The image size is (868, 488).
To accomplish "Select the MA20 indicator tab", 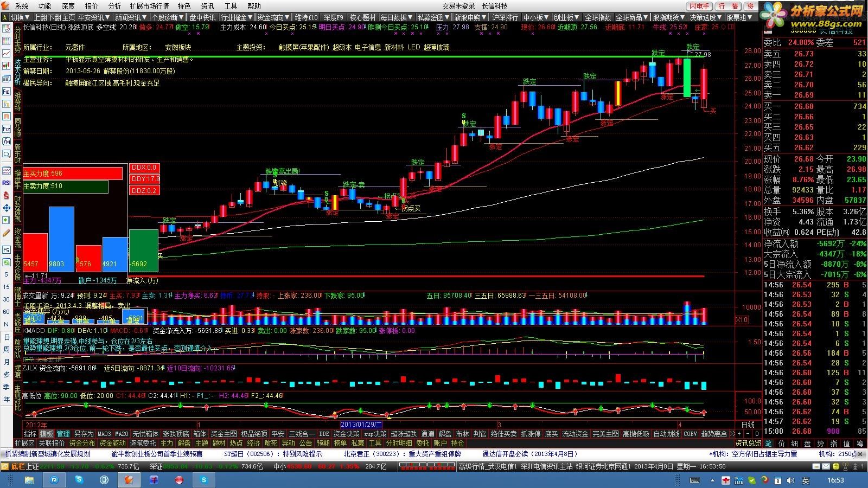I will [x=122, y=434].
